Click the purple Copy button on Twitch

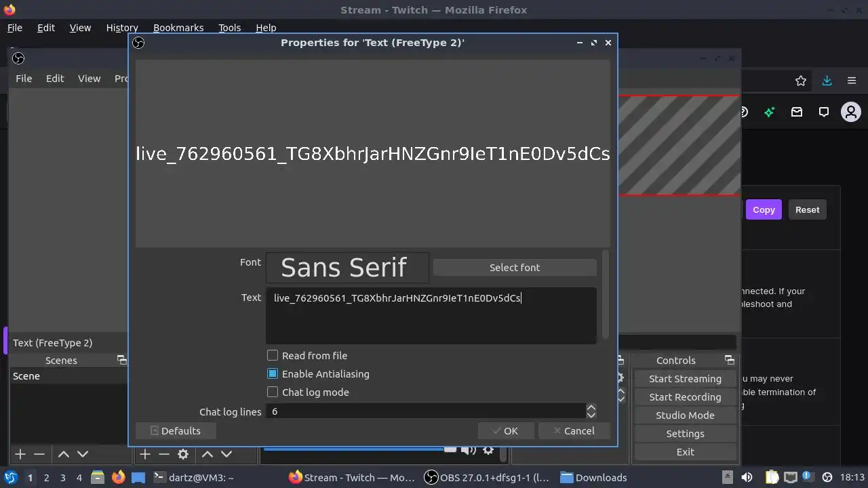pyautogui.click(x=764, y=209)
